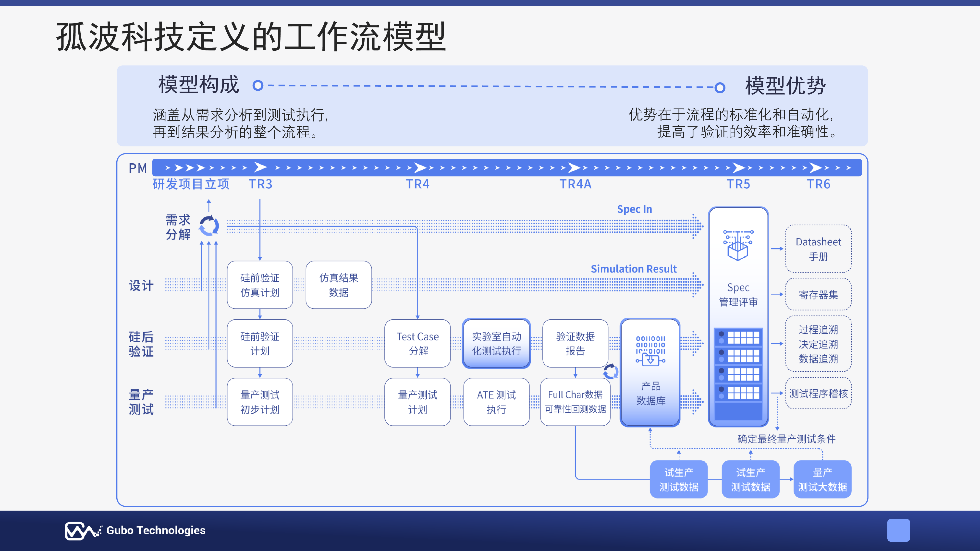Click the 模型优势 heading
The image size is (980, 551).
(x=785, y=85)
